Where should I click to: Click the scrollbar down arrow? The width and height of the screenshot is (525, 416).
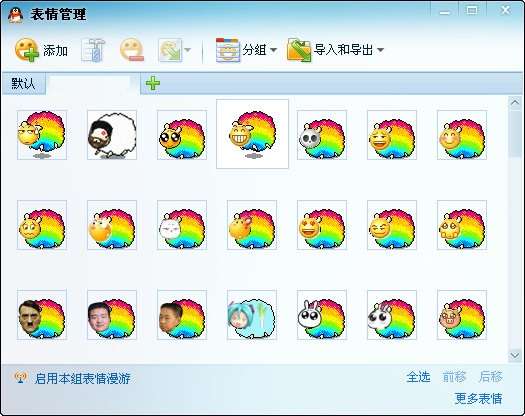515,355
